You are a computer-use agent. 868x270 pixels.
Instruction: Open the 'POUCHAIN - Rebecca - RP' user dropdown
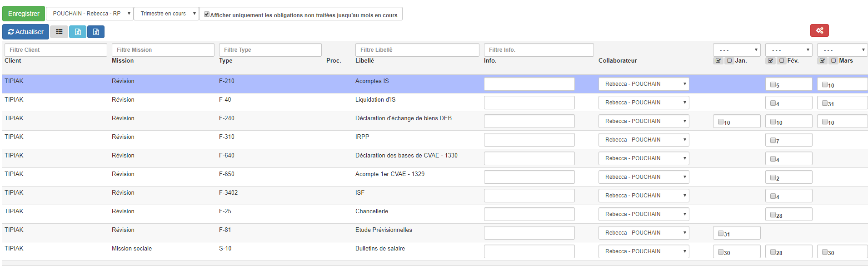click(x=90, y=14)
